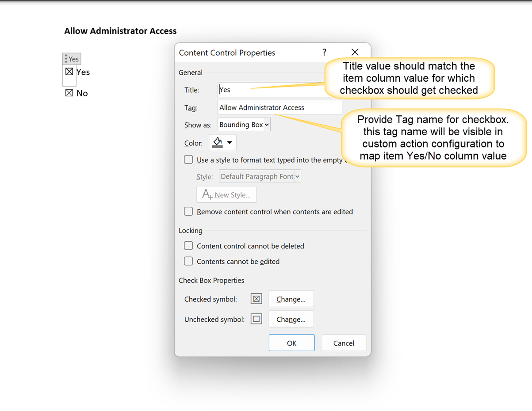
Task: Check Remove content control when contents are edited
Action: pos(188,211)
